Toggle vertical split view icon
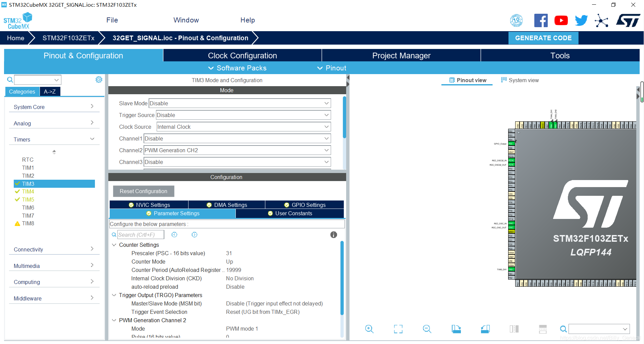 coord(514,329)
